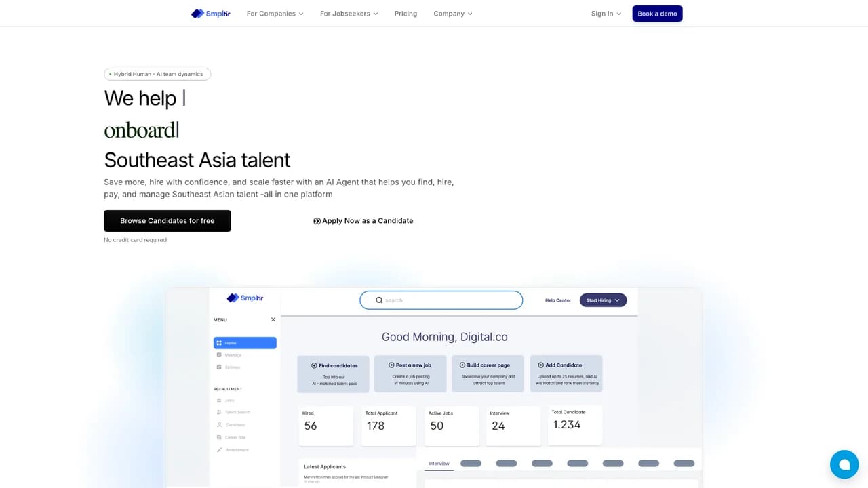Click the MENU label in the sidebar
The image size is (868, 488).
(220, 319)
